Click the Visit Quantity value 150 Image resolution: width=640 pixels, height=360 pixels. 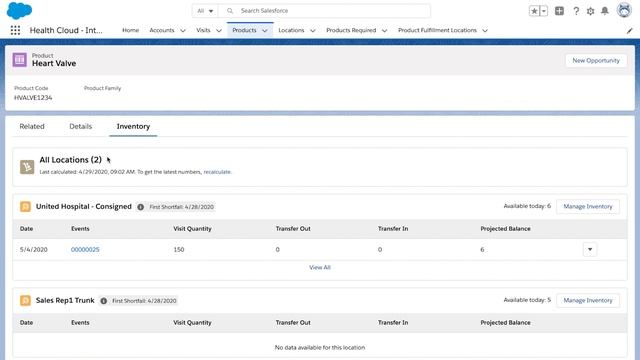click(x=179, y=249)
